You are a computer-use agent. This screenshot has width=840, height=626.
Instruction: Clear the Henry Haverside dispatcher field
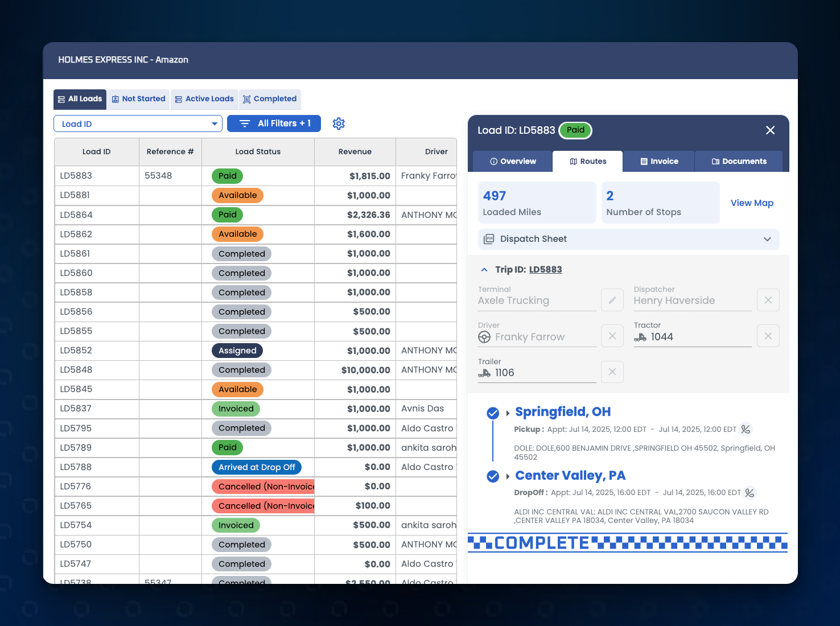coord(768,300)
